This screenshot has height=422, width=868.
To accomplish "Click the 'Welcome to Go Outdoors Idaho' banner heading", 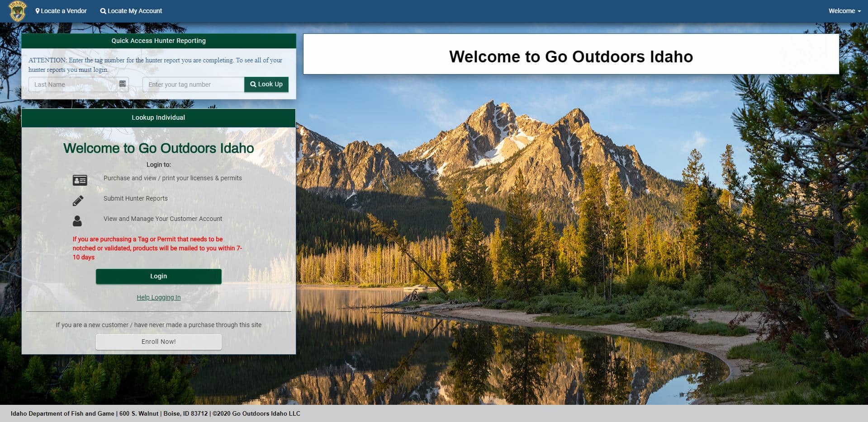I will [571, 56].
